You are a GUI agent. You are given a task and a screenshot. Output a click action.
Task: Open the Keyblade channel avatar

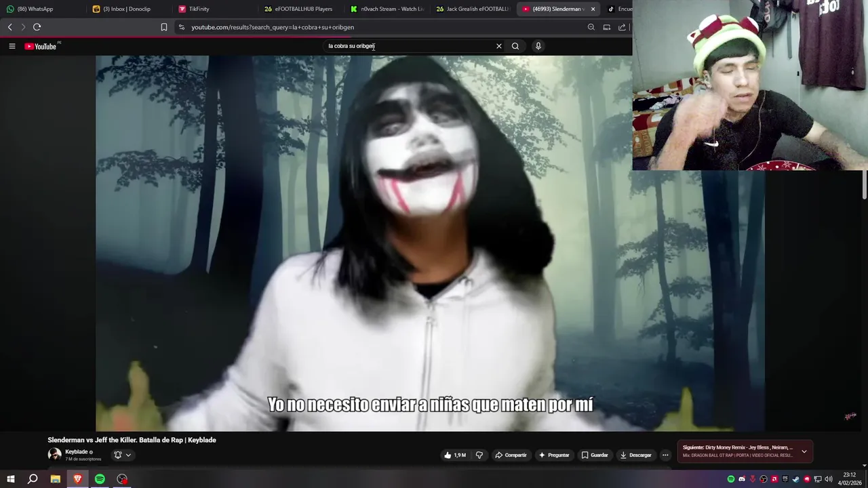tap(54, 454)
